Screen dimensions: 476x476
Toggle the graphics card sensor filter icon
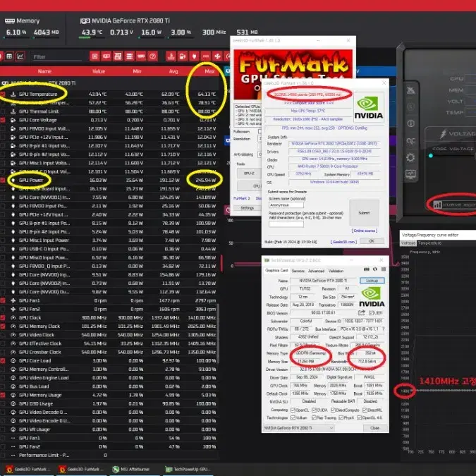[106, 56]
